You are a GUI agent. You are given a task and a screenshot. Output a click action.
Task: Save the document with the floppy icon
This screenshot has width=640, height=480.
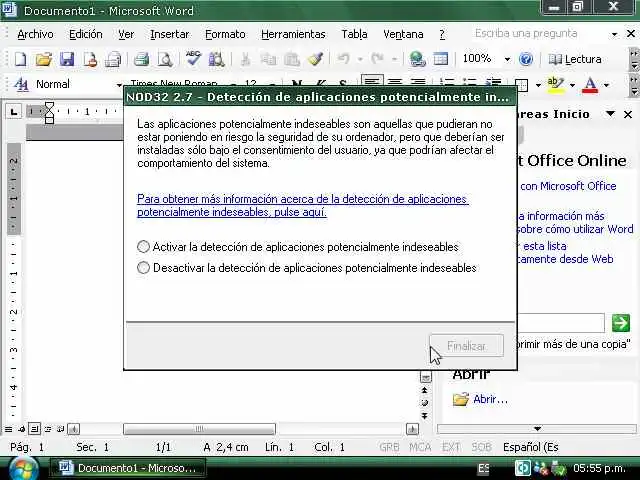[67, 60]
